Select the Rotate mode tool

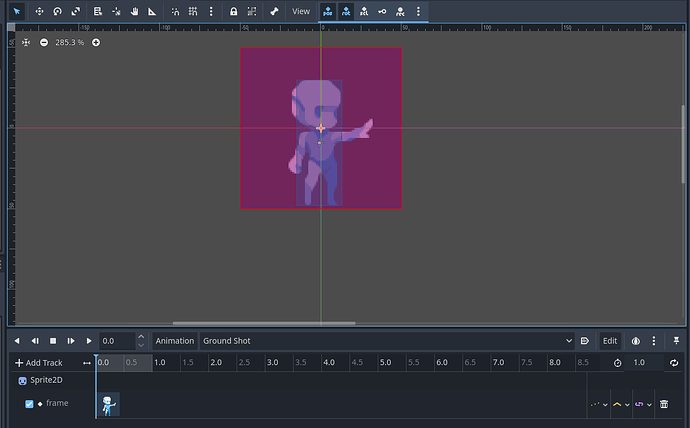tap(57, 11)
